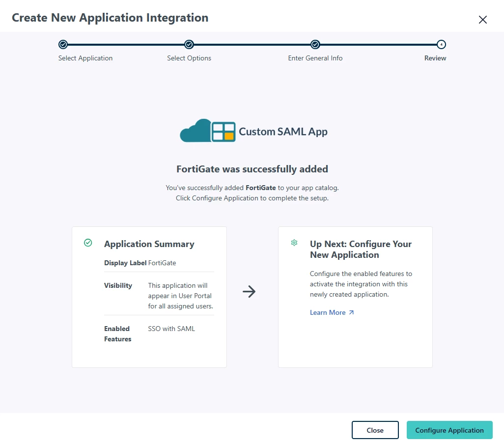The width and height of the screenshot is (504, 443).
Task: Click the Close button
Action: tap(375, 430)
